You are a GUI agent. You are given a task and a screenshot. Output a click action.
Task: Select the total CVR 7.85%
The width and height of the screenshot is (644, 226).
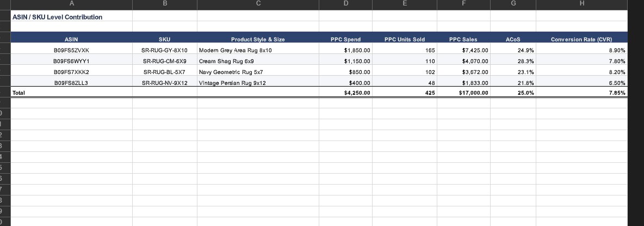click(581, 93)
